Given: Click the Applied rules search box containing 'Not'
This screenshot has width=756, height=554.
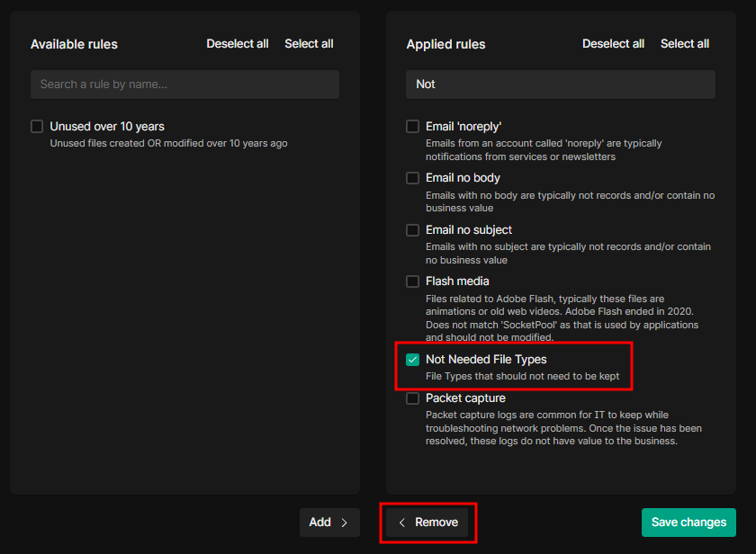Looking at the screenshot, I should coord(560,85).
